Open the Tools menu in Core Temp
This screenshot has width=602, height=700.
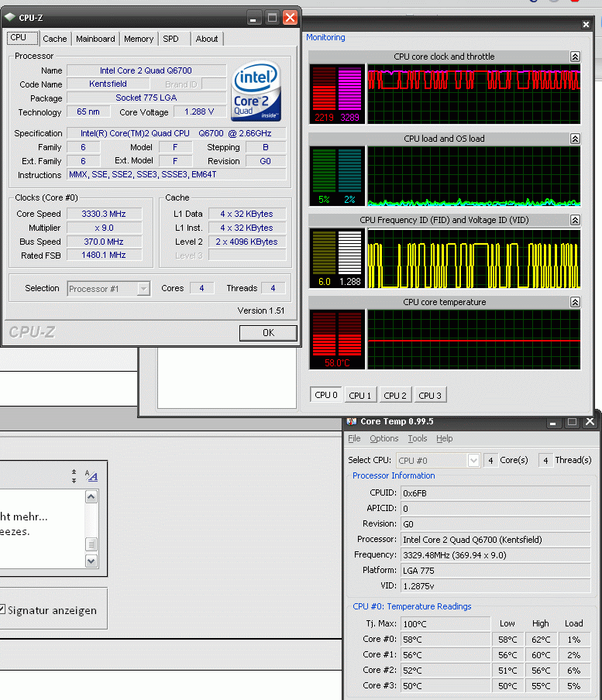[x=418, y=438]
